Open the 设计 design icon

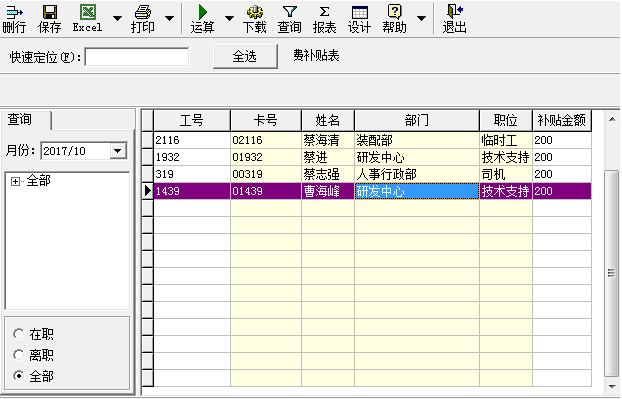pyautogui.click(x=359, y=19)
